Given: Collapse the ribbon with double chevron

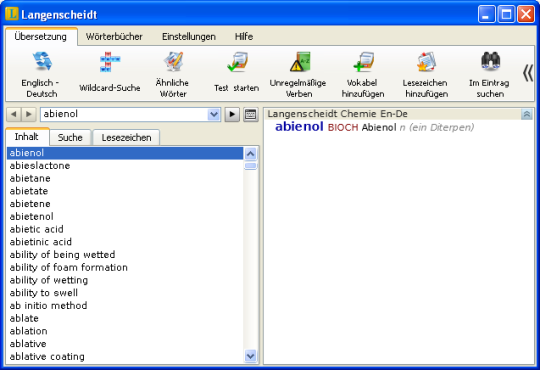Looking at the screenshot, I should tap(528, 73).
